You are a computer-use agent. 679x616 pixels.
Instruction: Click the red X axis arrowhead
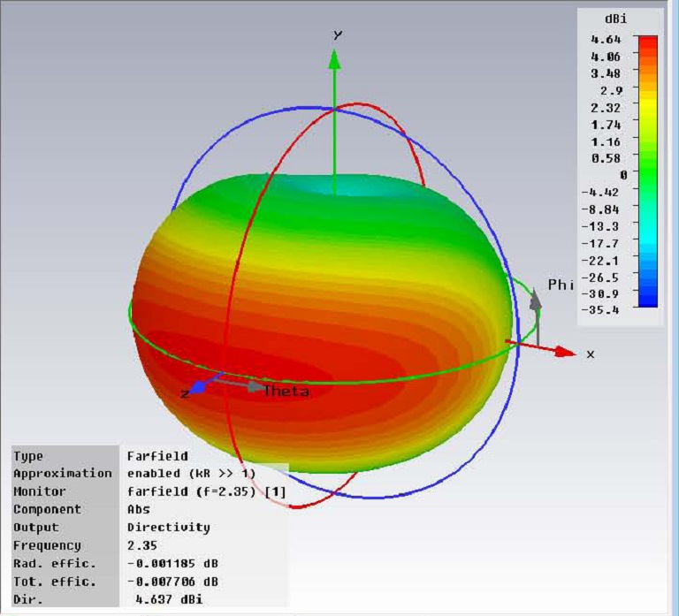565,352
